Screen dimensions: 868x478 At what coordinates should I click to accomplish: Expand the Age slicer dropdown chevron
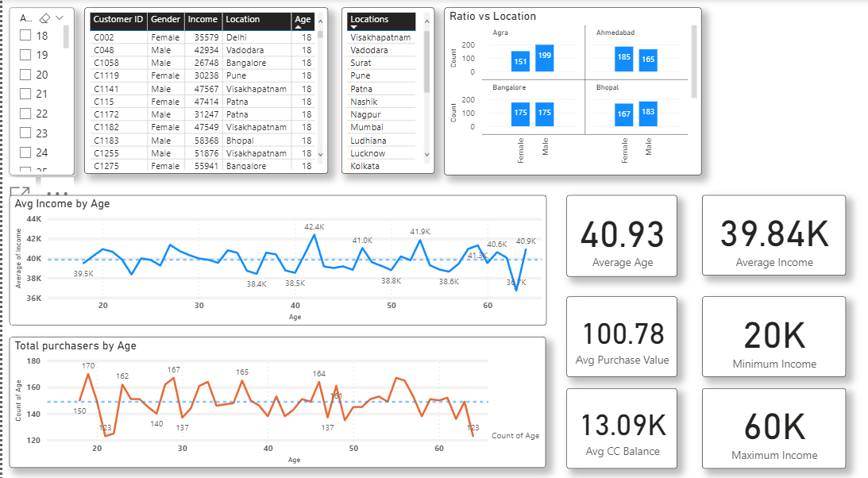point(60,17)
